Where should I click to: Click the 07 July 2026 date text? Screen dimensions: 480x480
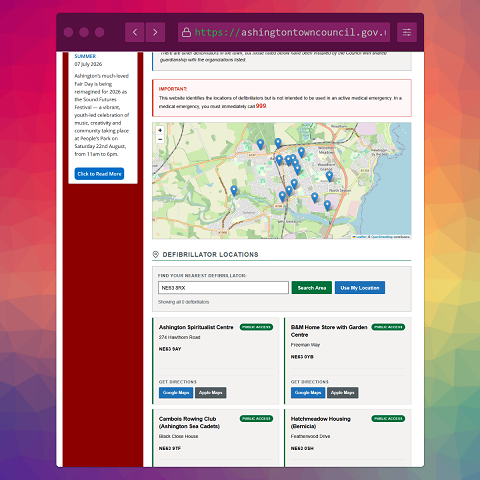88,64
